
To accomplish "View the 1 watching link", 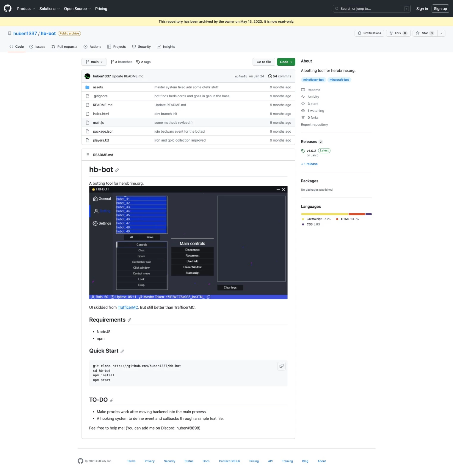I will click(313, 111).
